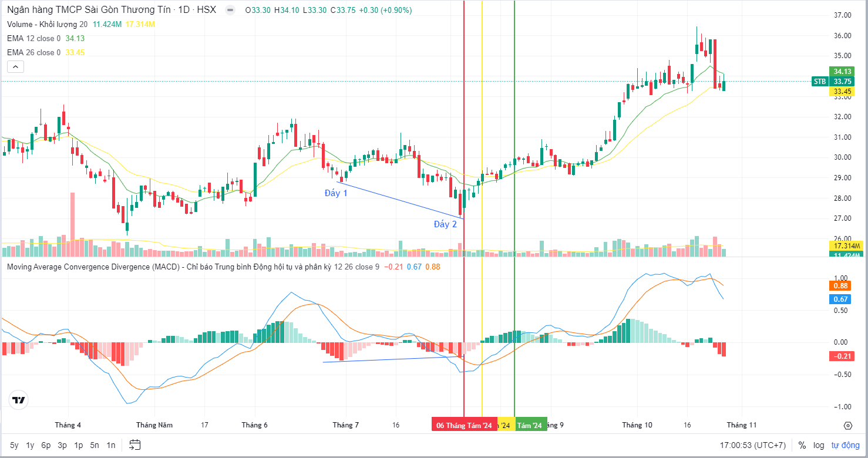Collapse the indicator legend with the chevron button
Image resolution: width=868 pixels, height=458 pixels.
pos(15,66)
